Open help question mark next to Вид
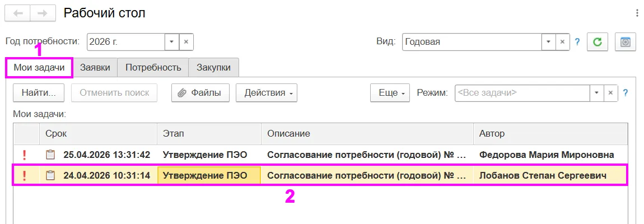This screenshot has height=224, width=644. click(x=577, y=41)
